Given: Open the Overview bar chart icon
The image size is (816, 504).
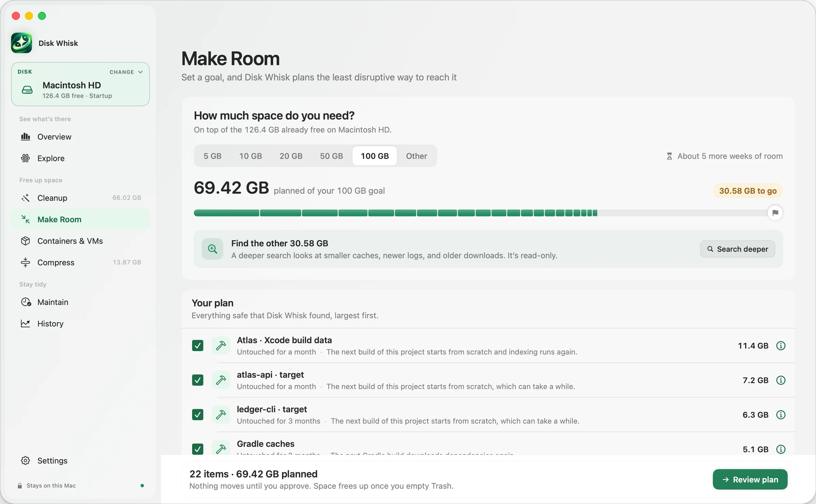Looking at the screenshot, I should (26, 137).
